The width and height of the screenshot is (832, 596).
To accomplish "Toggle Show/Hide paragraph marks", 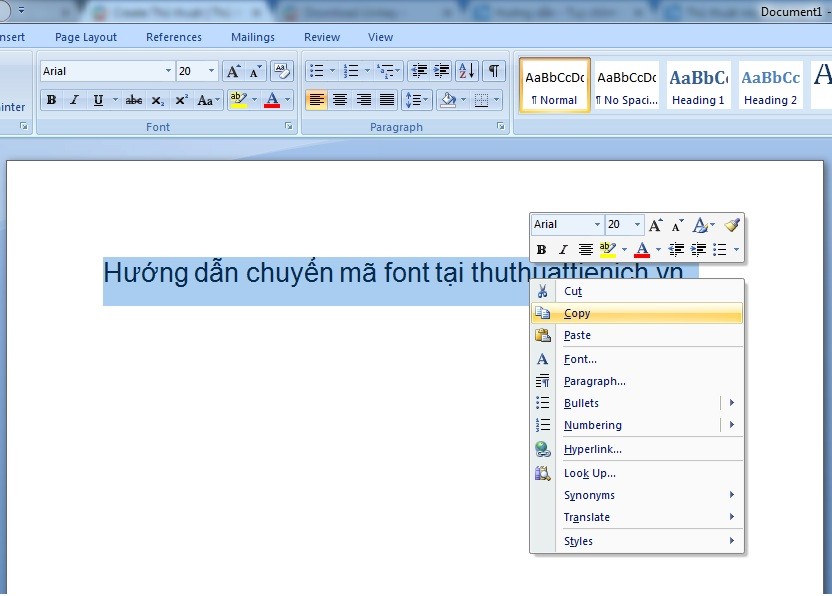I will pos(494,71).
